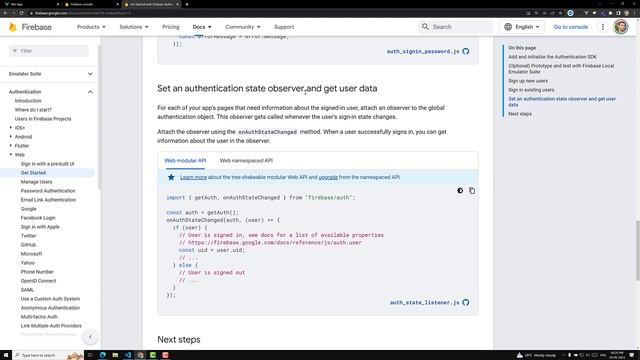Open VS Code from the taskbar
The height and width of the screenshot is (360, 640).
(128, 355)
